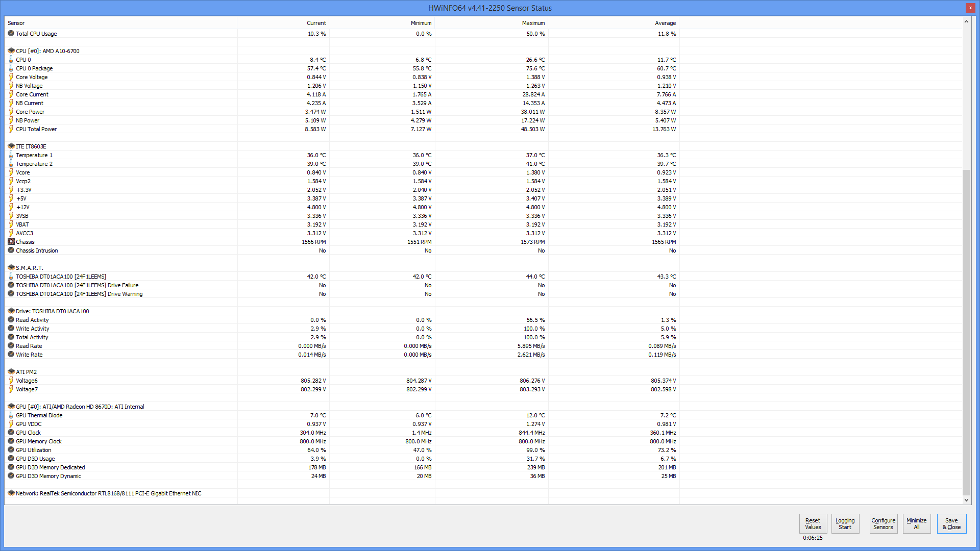Click lightning bolt icon next to Core Voltage
This screenshot has width=980, height=551.
coord(11,77)
